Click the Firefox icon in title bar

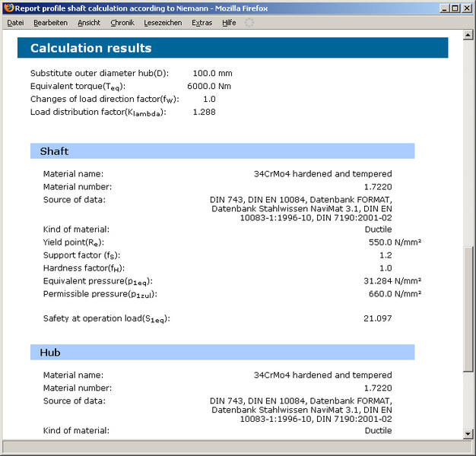(8, 8)
